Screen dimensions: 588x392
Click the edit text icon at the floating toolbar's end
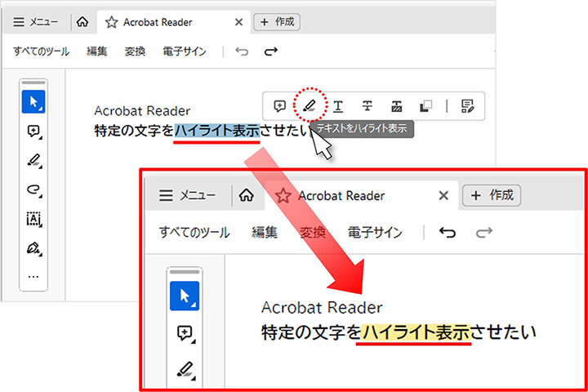tap(467, 105)
